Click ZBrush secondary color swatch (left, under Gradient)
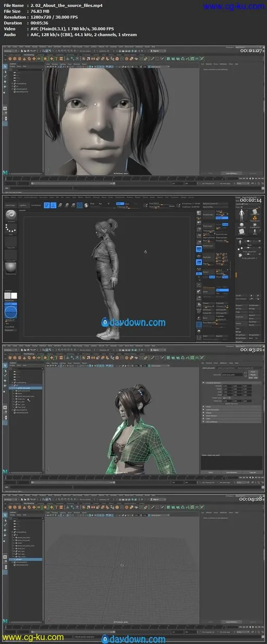 click(7, 295)
